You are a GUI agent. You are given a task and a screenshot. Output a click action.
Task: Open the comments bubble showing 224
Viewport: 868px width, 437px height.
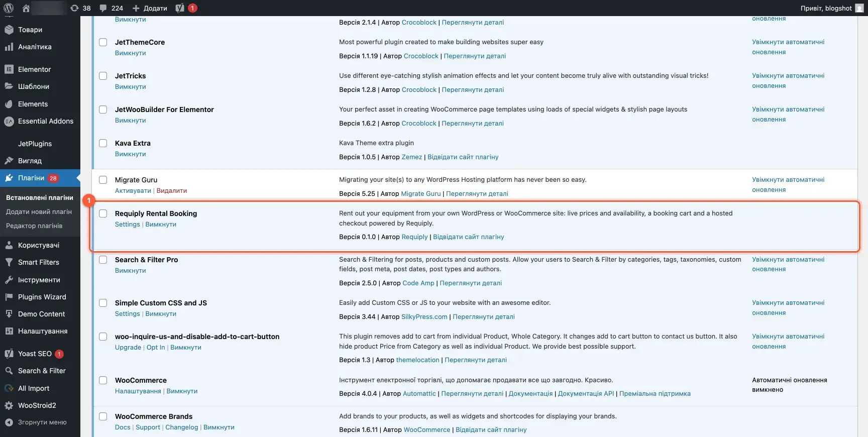click(x=111, y=8)
